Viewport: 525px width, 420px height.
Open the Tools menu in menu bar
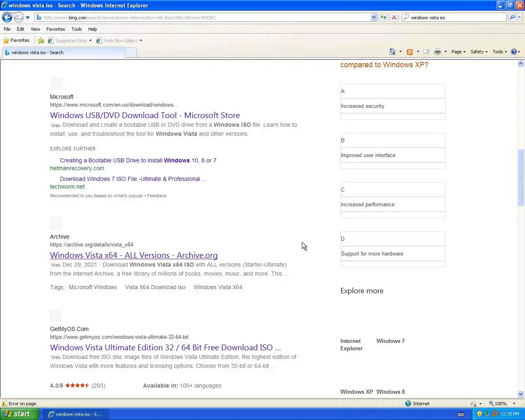click(77, 29)
